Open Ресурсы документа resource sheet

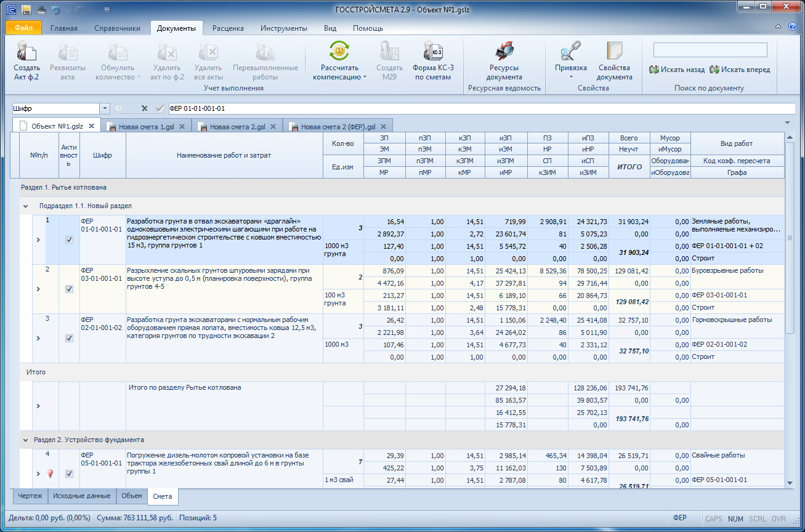click(504, 60)
